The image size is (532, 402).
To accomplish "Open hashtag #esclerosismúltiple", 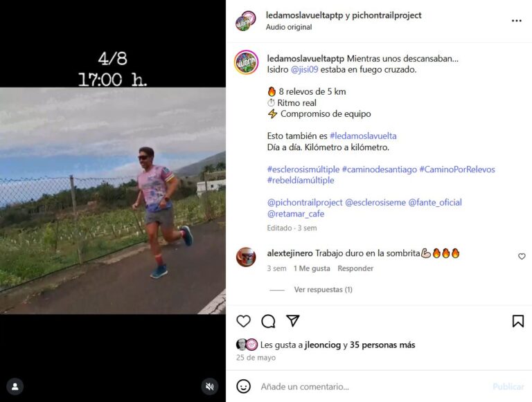I will pyautogui.click(x=303, y=169).
